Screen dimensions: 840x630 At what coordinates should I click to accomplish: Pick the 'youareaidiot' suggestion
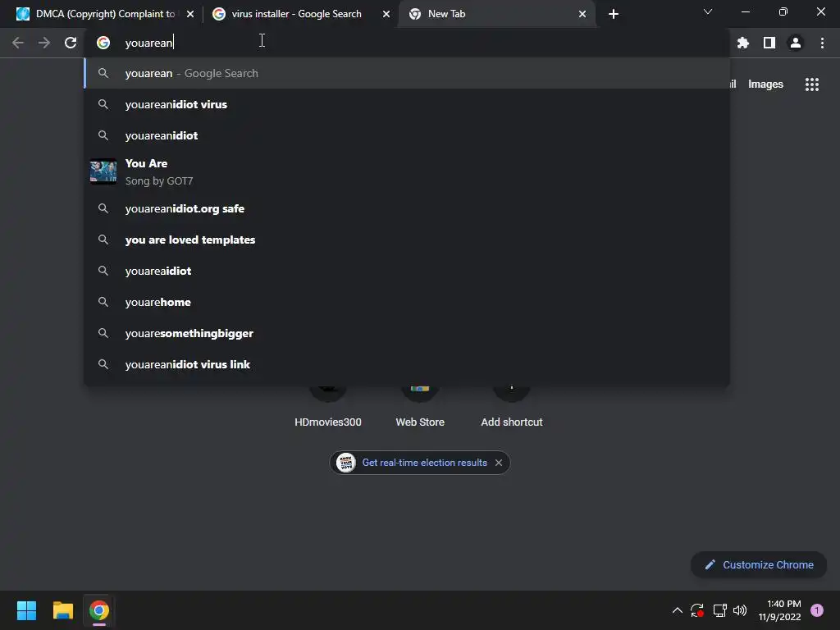tap(407, 271)
